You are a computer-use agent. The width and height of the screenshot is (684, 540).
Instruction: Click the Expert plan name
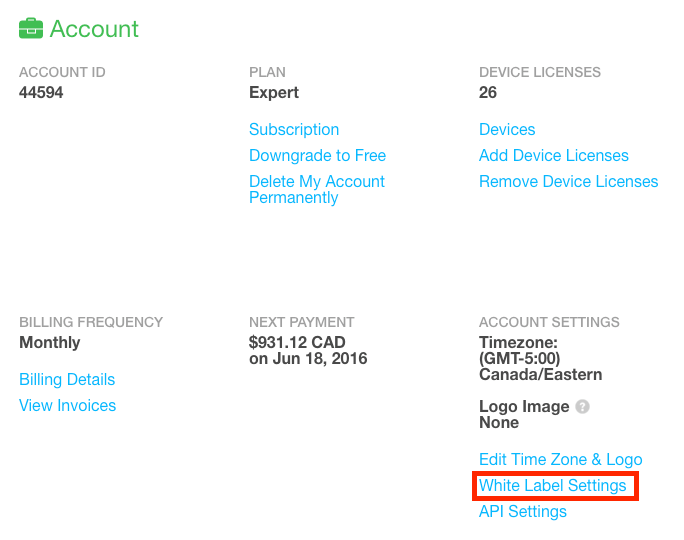point(274,92)
